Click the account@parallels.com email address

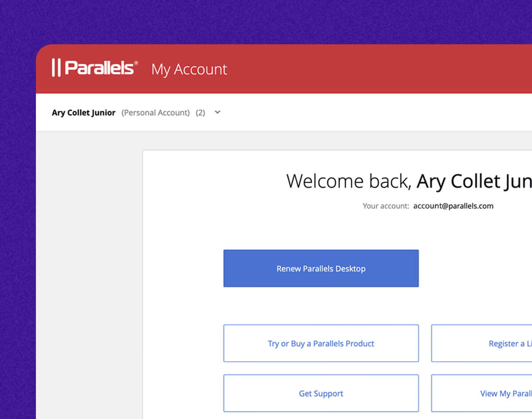453,206
